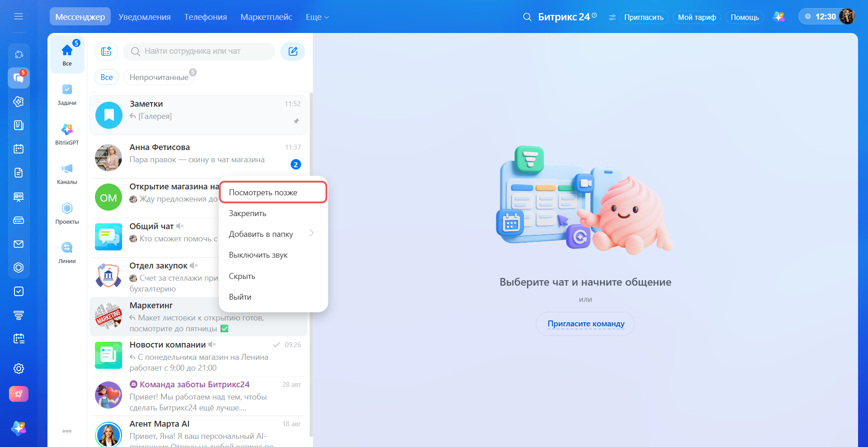
Task: Expand Добавить в папку submenu arrow
Action: pyautogui.click(x=311, y=233)
